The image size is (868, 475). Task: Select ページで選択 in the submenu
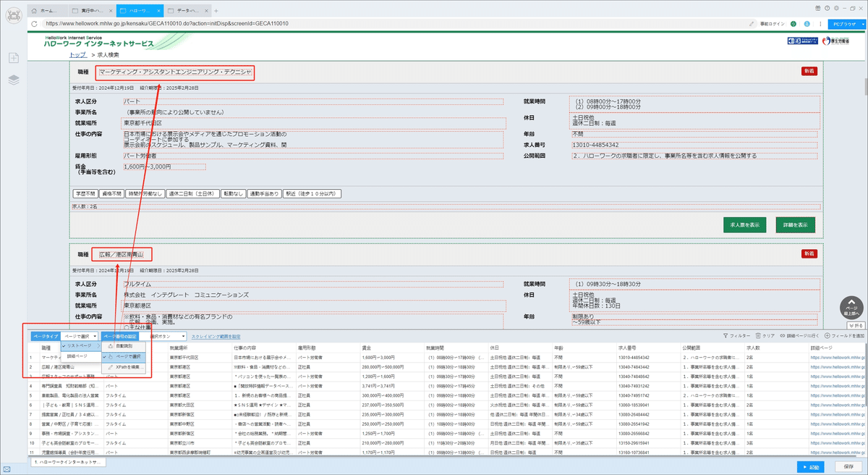[x=124, y=357]
